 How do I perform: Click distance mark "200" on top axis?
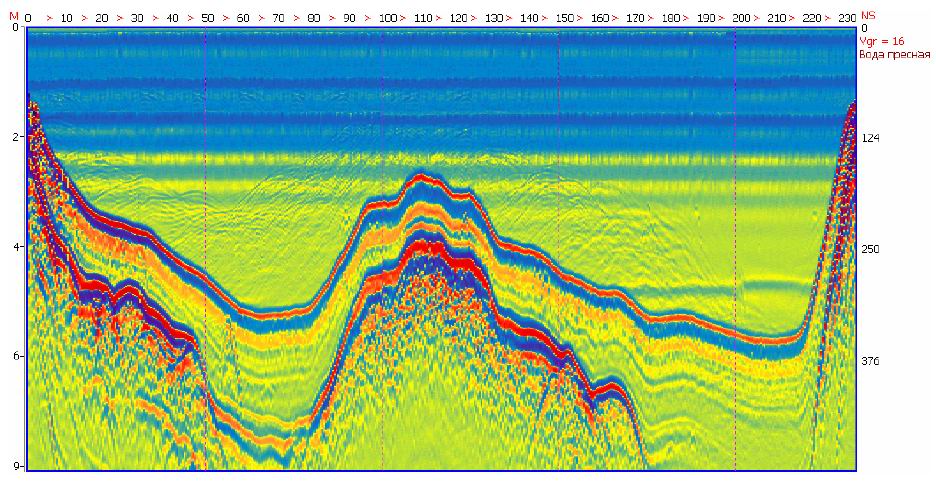(741, 19)
